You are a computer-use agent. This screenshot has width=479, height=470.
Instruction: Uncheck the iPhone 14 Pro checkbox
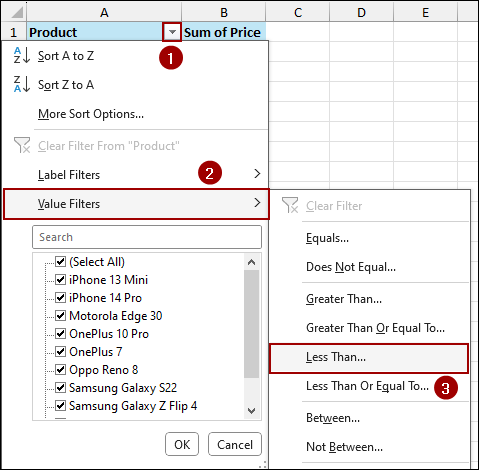coord(60,297)
